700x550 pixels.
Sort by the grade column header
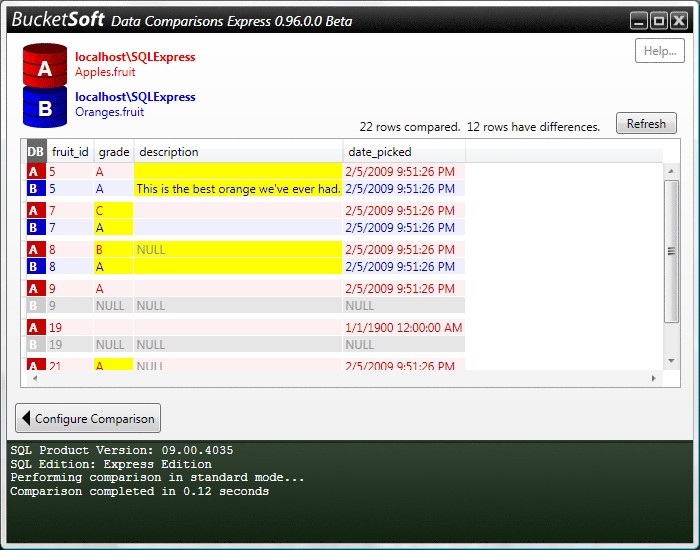114,152
